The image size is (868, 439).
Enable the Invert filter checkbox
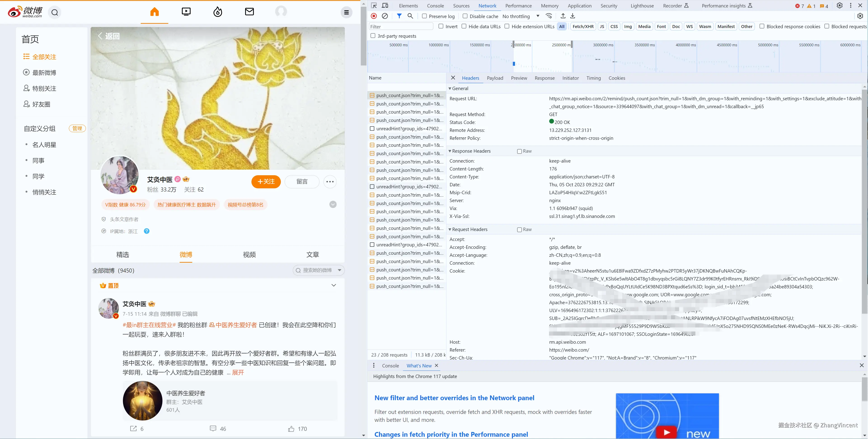tap(441, 26)
